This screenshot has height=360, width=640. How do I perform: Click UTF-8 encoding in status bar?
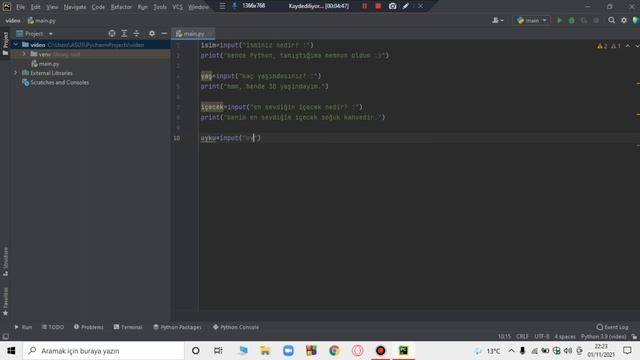click(x=542, y=336)
